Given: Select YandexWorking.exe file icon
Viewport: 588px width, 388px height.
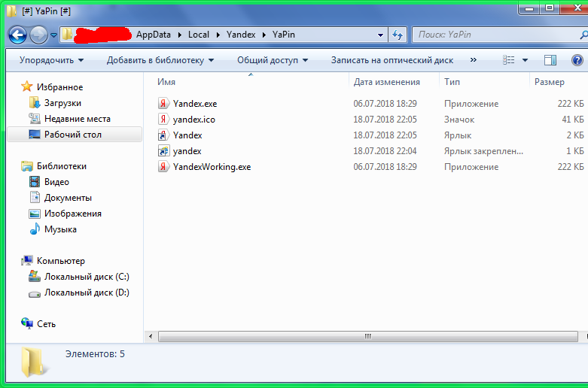Looking at the screenshot, I should tap(163, 166).
